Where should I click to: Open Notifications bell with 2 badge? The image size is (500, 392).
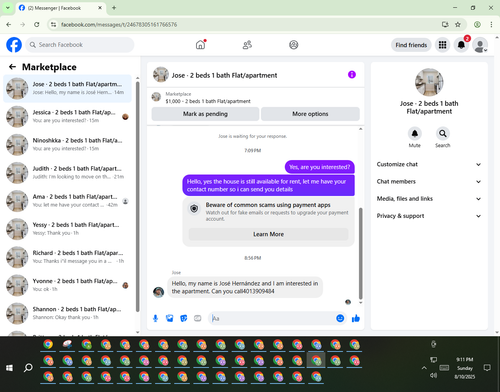pos(461,45)
